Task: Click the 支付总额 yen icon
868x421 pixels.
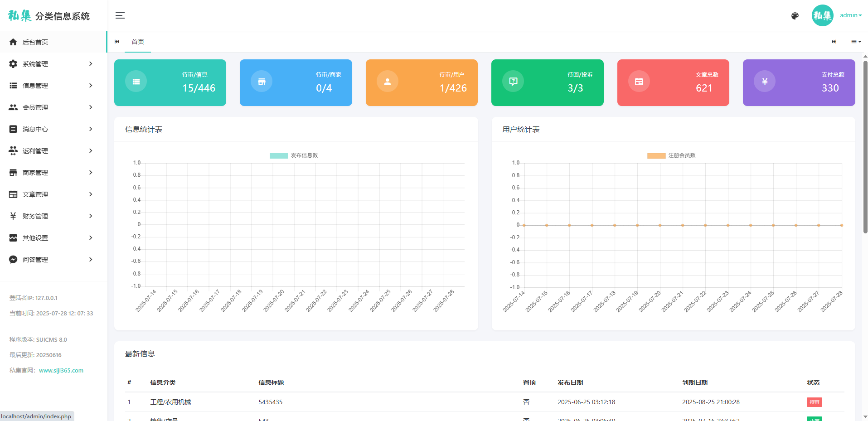Action: [x=765, y=82]
